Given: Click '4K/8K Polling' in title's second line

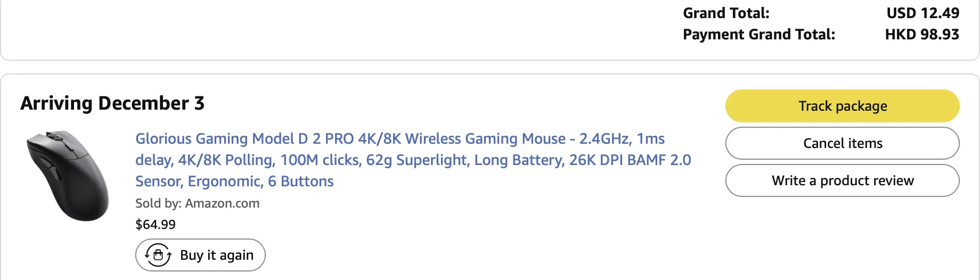Looking at the screenshot, I should pyautogui.click(x=224, y=160).
